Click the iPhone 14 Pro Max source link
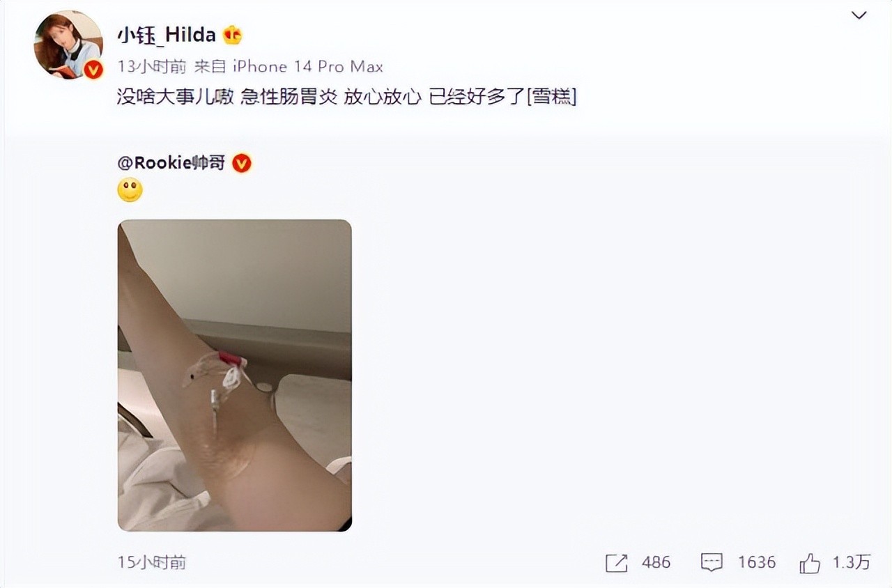This screenshot has height=588, width=892. coord(307,67)
